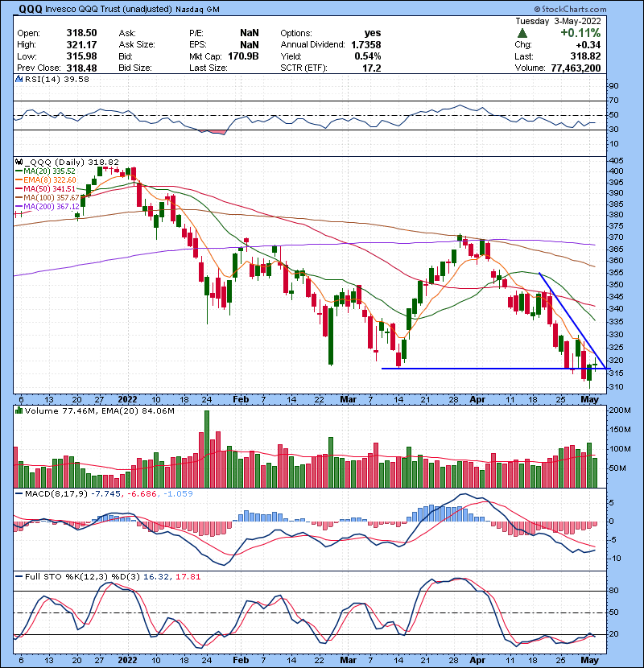Click the stochastic %D value 17.81
The image size is (644, 668).
(x=188, y=577)
